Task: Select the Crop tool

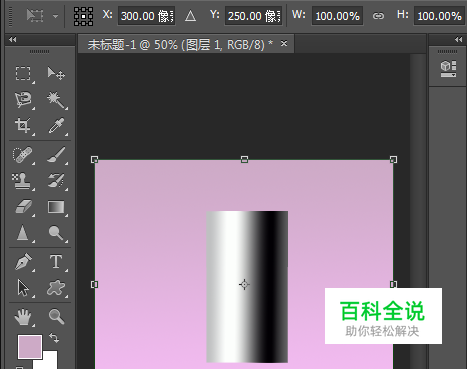Action: point(23,126)
